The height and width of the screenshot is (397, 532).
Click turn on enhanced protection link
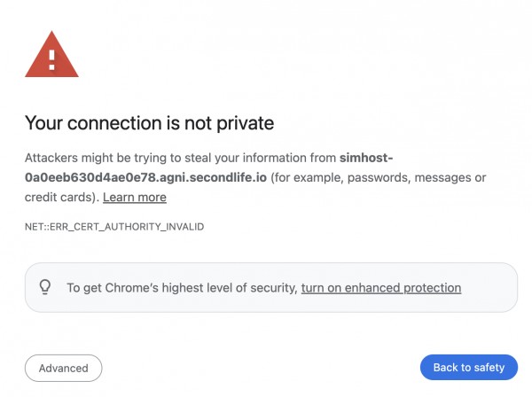click(381, 287)
